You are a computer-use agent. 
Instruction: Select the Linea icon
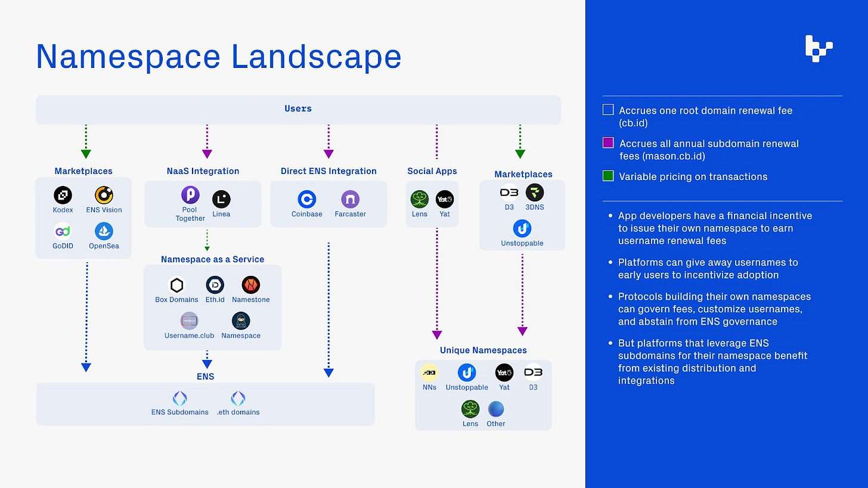pos(221,199)
